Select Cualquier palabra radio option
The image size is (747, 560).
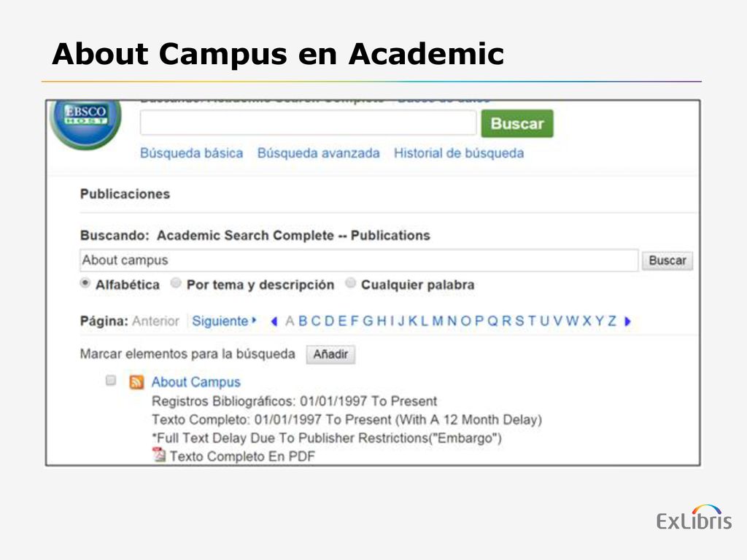350,283
